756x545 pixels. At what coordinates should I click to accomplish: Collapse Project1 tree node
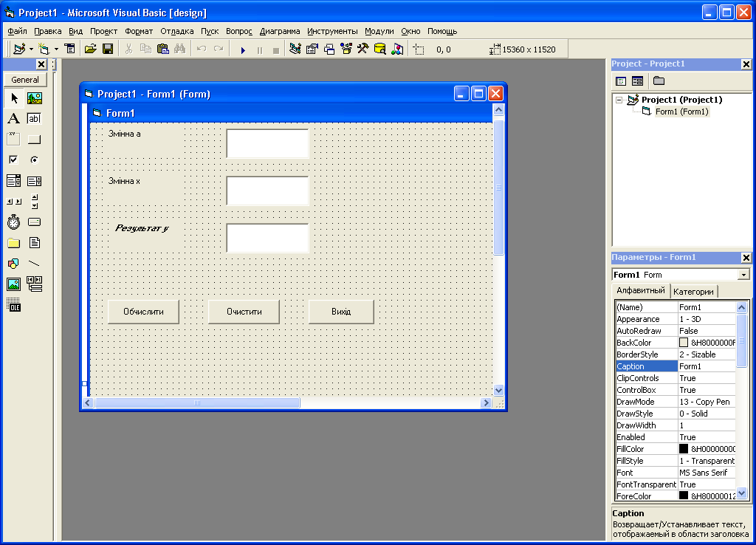tap(619, 100)
